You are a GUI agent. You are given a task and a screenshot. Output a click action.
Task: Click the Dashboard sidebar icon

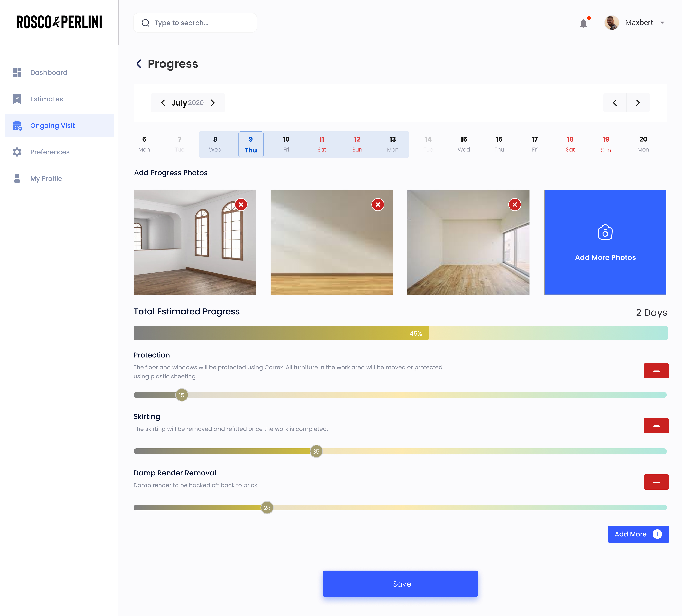point(17,72)
